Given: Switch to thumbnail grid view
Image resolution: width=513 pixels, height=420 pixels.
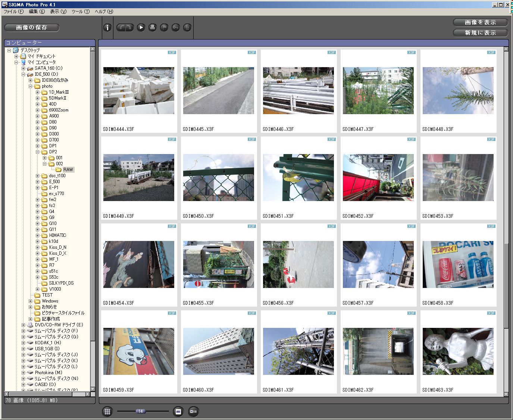Looking at the screenshot, I should click(107, 411).
